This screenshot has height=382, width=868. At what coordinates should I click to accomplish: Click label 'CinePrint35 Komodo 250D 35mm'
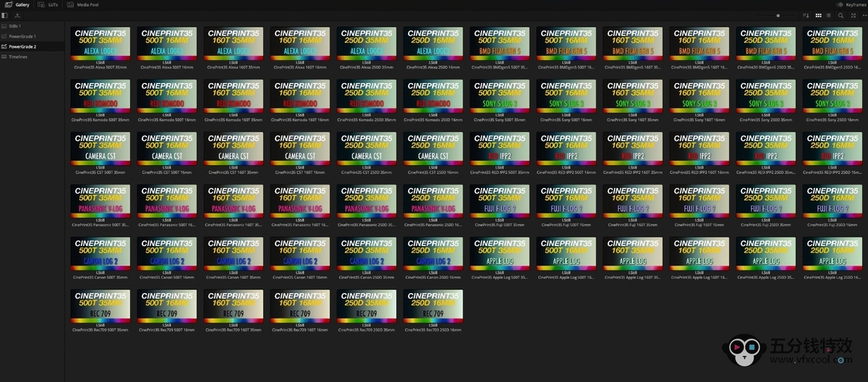[366, 119]
